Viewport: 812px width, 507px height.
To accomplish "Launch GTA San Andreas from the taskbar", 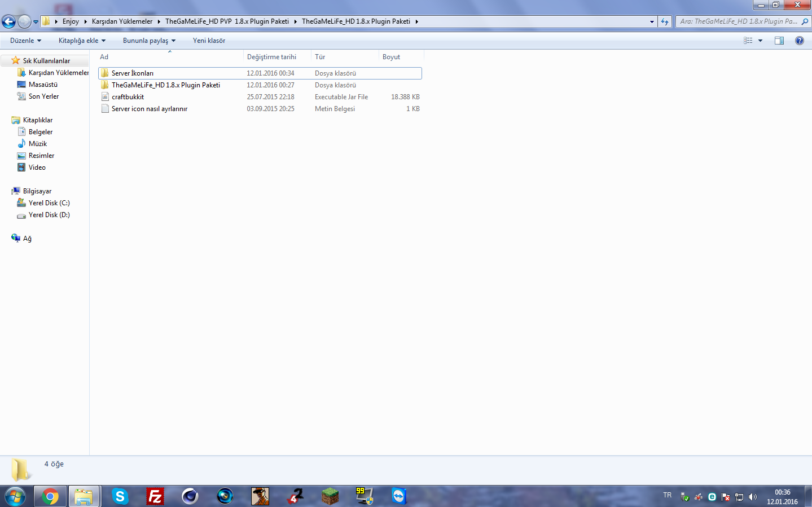I will (260, 496).
